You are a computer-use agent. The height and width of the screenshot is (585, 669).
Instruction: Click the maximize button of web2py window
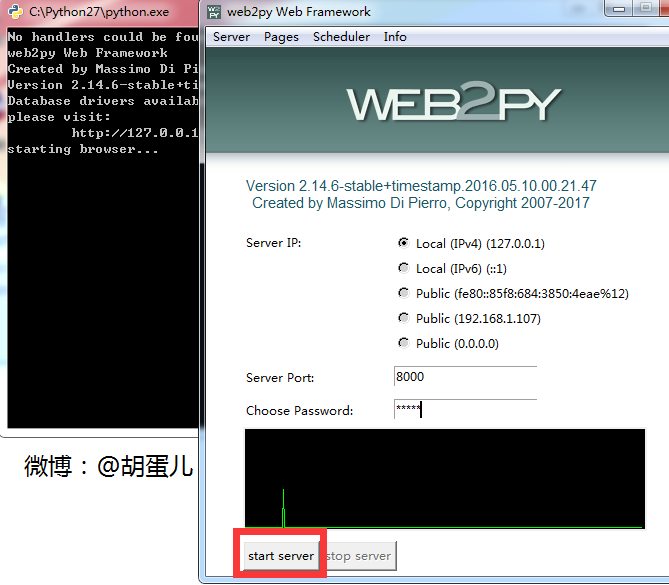point(646,9)
